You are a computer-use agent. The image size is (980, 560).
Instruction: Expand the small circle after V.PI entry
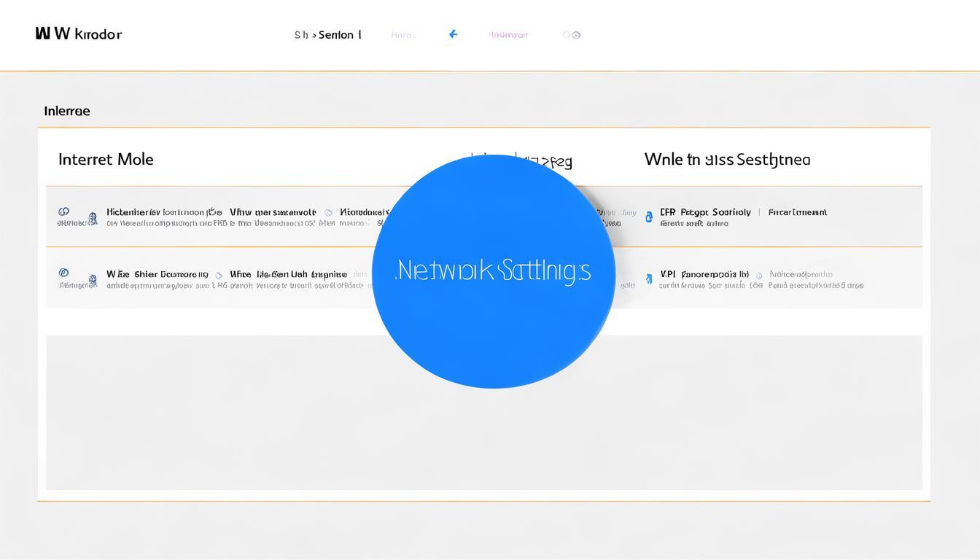(x=759, y=276)
